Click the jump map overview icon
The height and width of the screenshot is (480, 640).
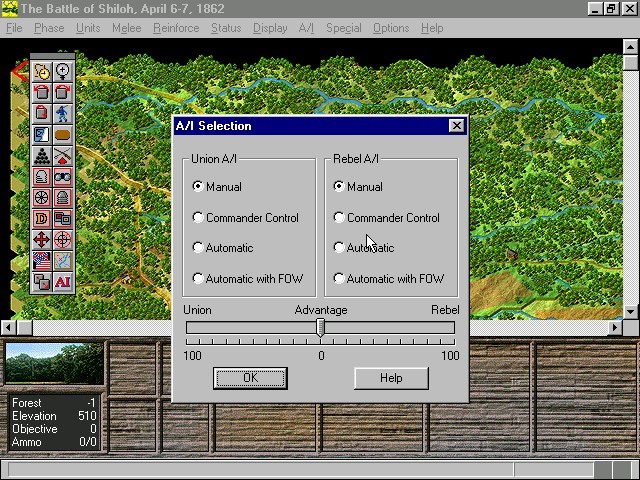tap(62, 261)
